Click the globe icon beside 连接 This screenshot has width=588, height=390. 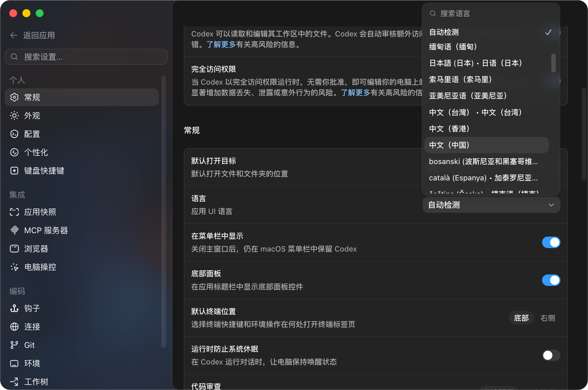14,327
